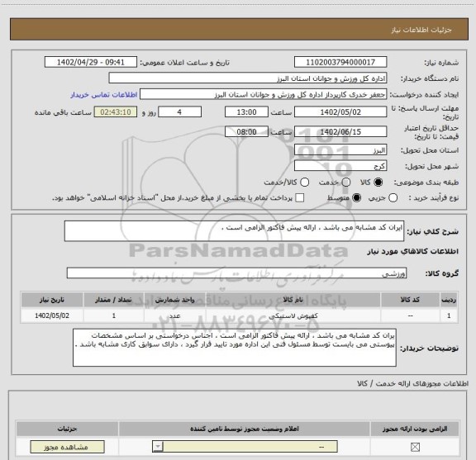
Task: Click the نام کالا column header
Action: [x=293, y=300]
